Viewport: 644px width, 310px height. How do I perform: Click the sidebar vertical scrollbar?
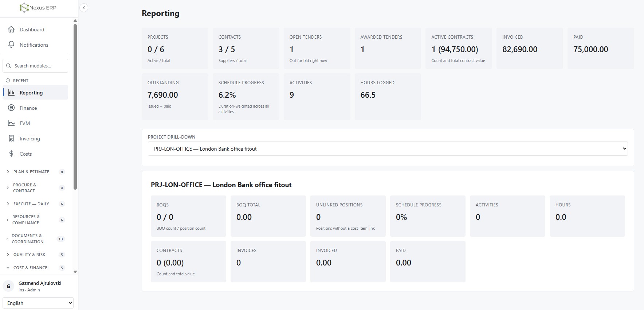(75, 106)
